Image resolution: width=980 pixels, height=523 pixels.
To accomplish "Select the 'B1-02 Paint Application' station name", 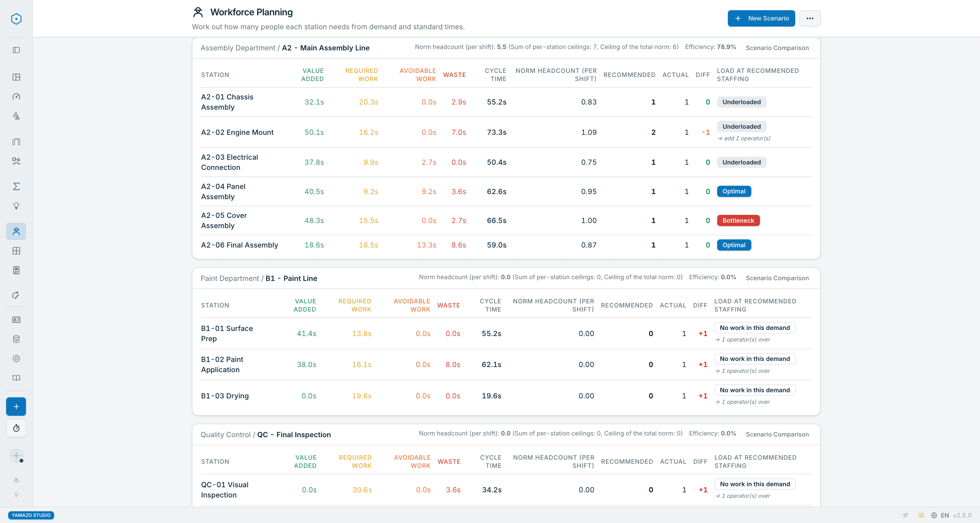I will pyautogui.click(x=222, y=364).
